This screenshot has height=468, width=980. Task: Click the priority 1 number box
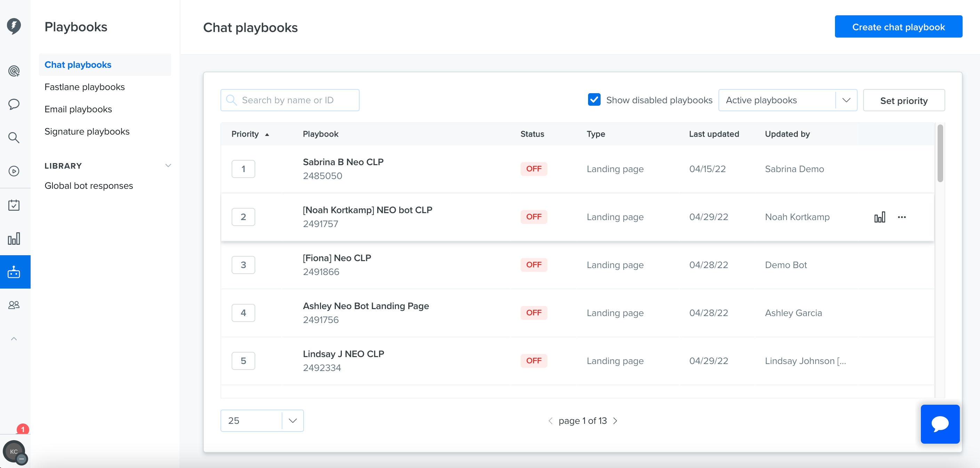click(243, 169)
